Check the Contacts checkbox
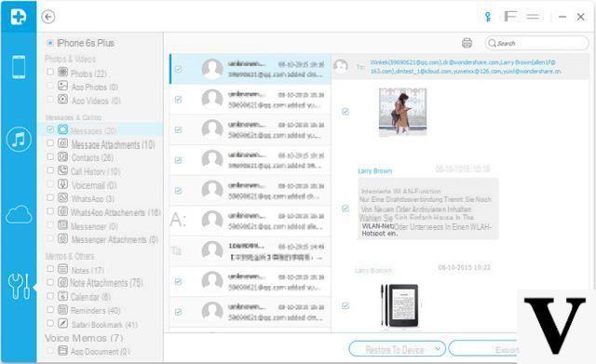The height and width of the screenshot is (364, 596). pyautogui.click(x=49, y=156)
